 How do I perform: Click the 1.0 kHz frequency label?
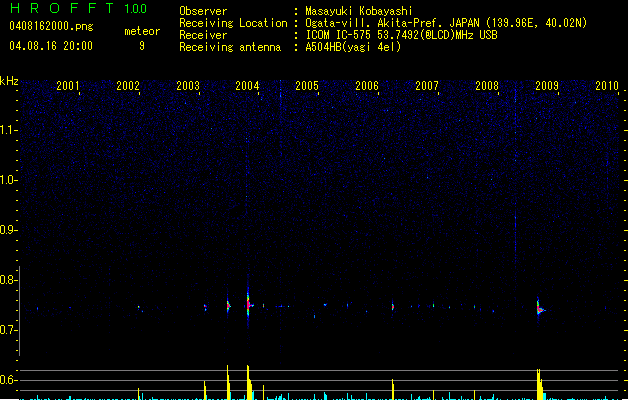8,180
